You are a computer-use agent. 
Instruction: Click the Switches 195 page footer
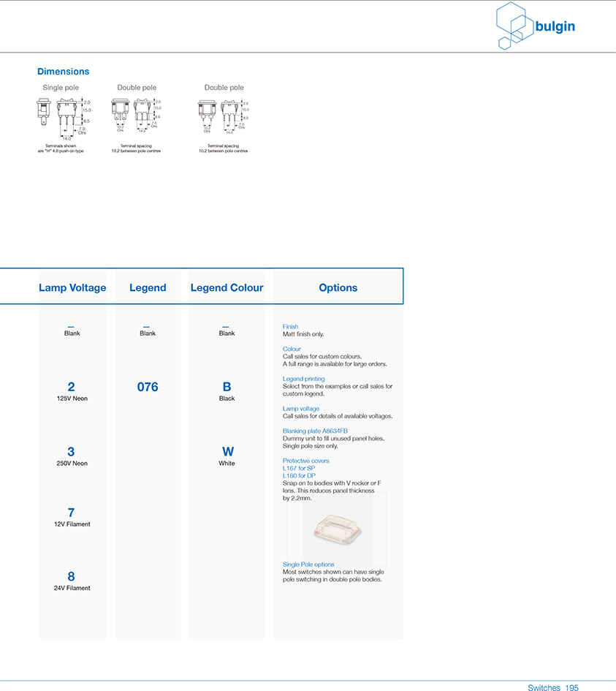552,688
